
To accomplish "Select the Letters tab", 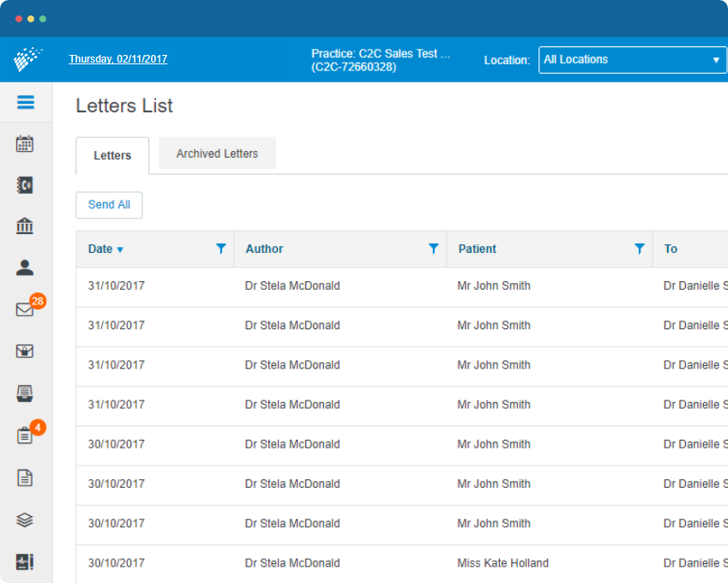I will click(x=112, y=155).
